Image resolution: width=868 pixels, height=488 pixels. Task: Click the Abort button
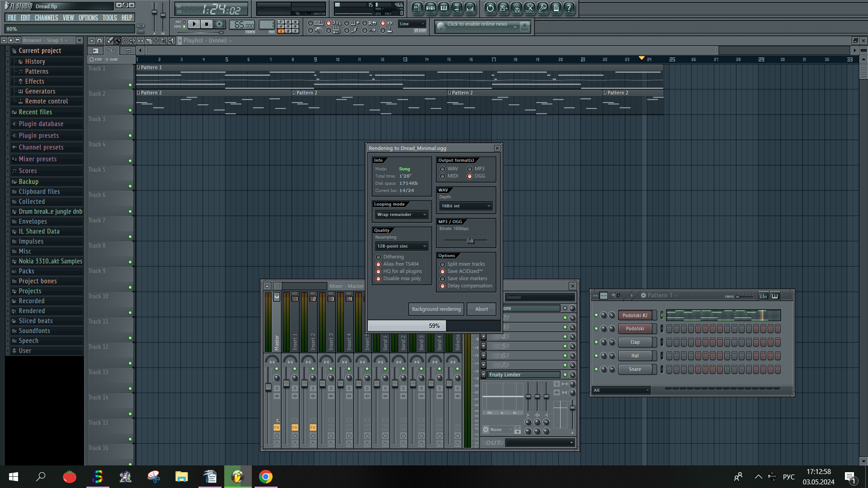[481, 310]
